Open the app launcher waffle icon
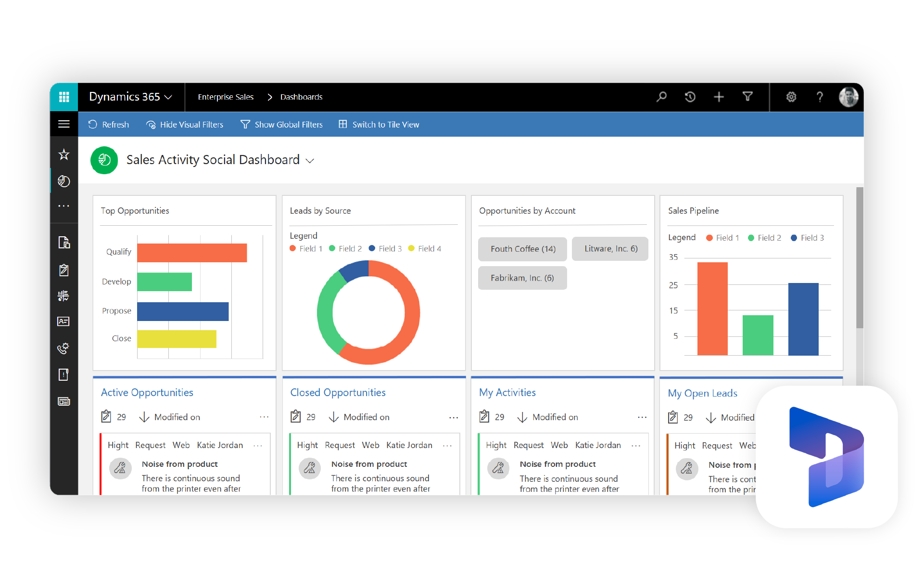Image resolution: width=924 pixels, height=578 pixels. pyautogui.click(x=64, y=97)
